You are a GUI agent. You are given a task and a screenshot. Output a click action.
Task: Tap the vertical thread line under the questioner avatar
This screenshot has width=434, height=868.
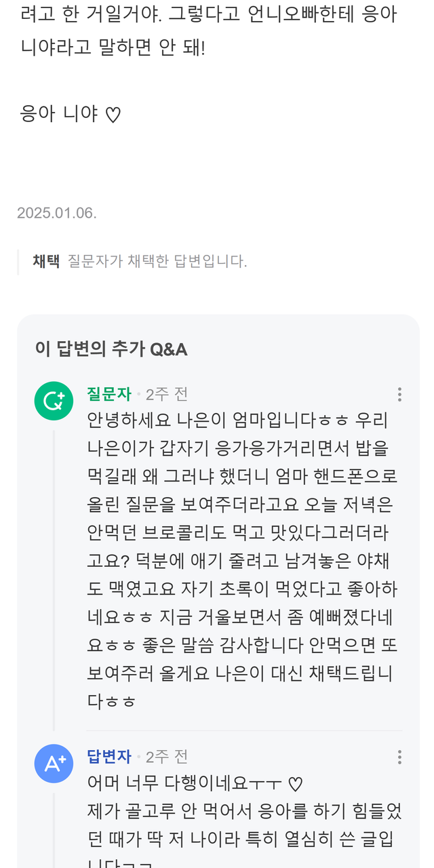[54, 576]
